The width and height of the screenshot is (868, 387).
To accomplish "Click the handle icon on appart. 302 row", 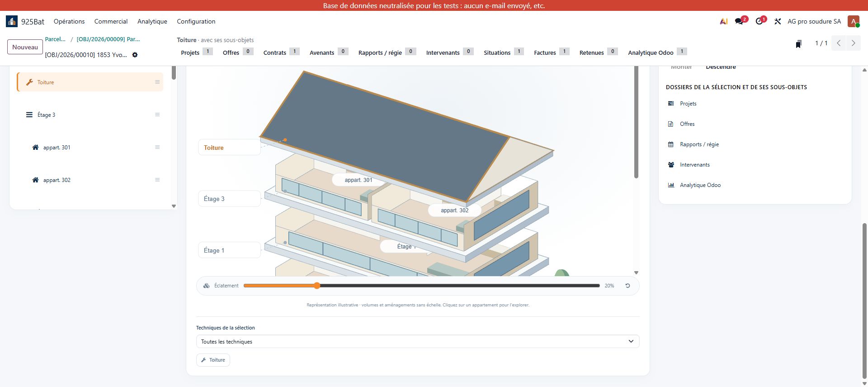I will pyautogui.click(x=157, y=180).
